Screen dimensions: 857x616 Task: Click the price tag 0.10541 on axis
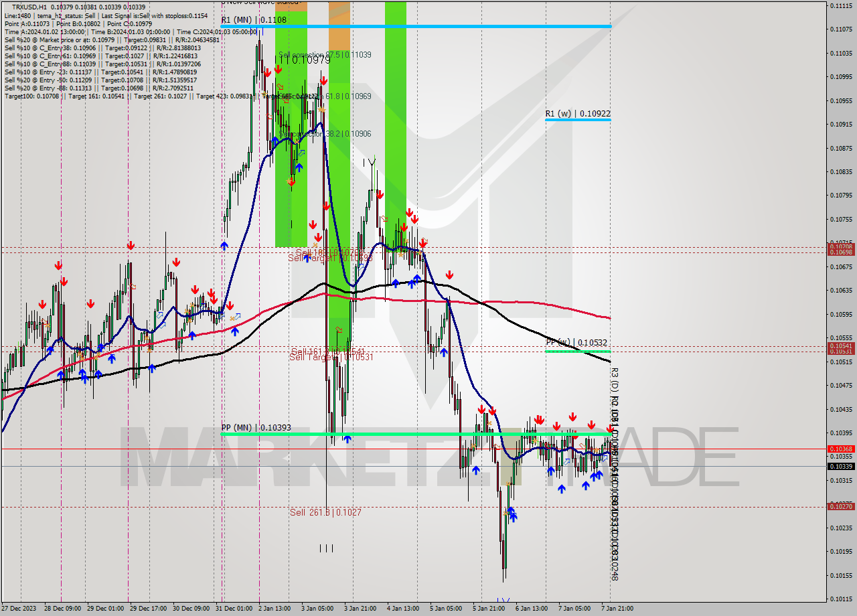coord(841,346)
